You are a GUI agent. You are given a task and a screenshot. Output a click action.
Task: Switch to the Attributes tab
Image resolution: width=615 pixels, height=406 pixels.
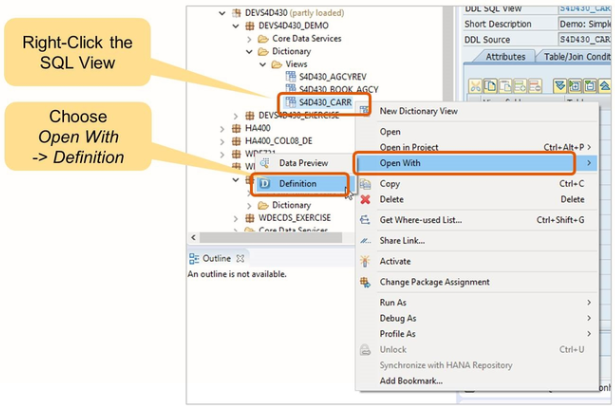pos(505,57)
